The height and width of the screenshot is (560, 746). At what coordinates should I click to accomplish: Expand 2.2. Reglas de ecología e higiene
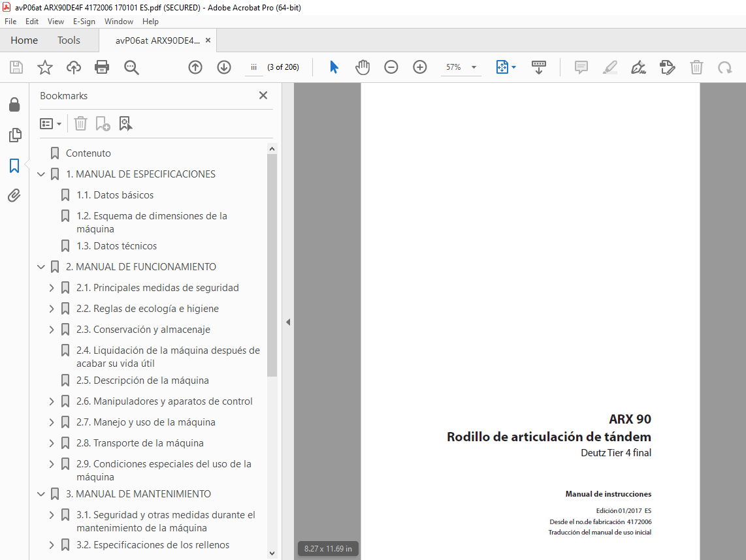tap(52, 309)
